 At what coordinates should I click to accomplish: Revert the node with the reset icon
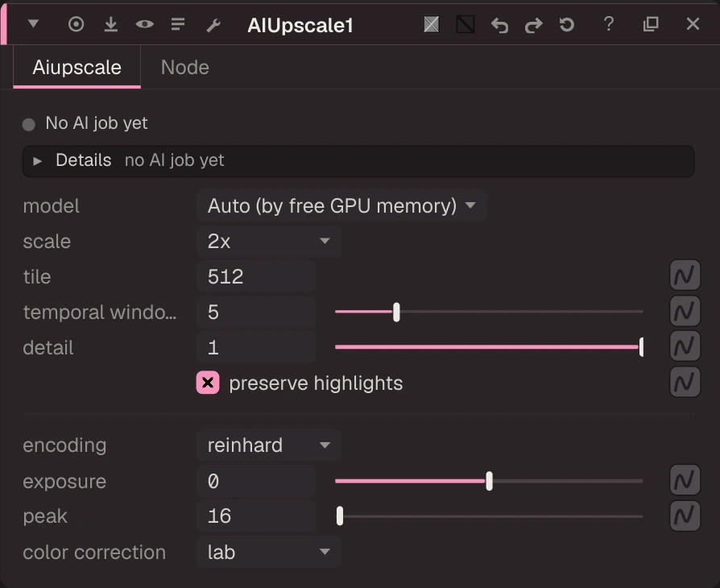pyautogui.click(x=567, y=24)
